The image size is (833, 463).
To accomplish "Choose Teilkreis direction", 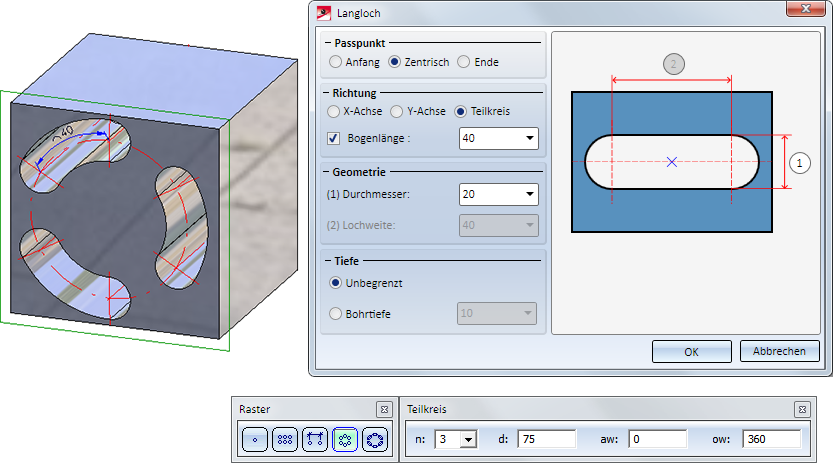I will click(x=460, y=112).
